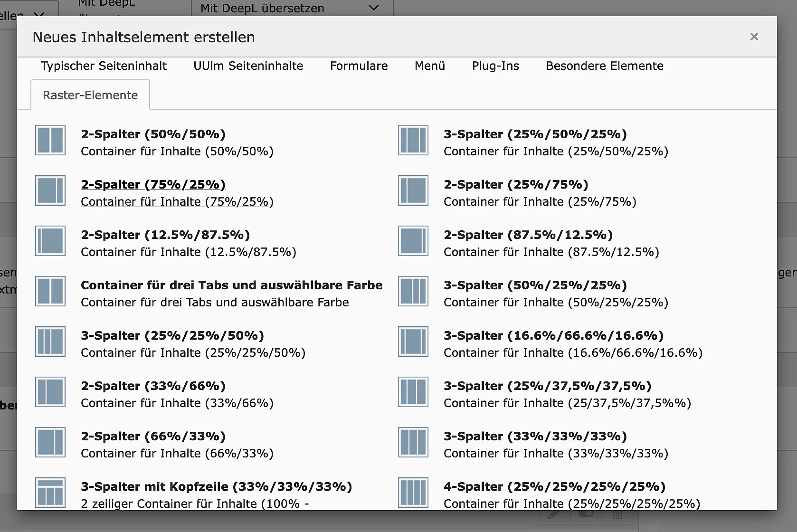The width and height of the screenshot is (797, 532).
Task: Select the 4-Spalter (25%/25%/25%/25%) icon
Action: (x=413, y=493)
